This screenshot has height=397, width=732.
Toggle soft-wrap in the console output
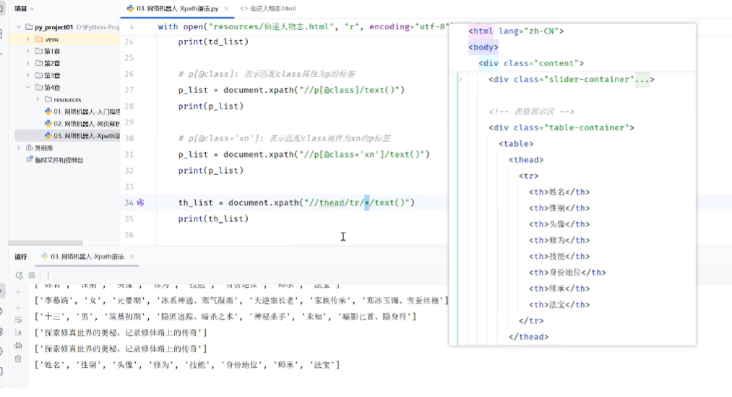pos(18,319)
